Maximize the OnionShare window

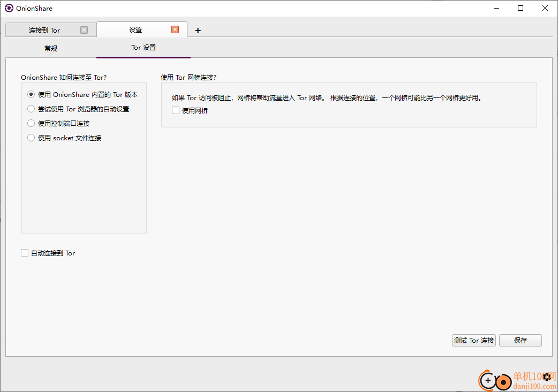[521, 8]
